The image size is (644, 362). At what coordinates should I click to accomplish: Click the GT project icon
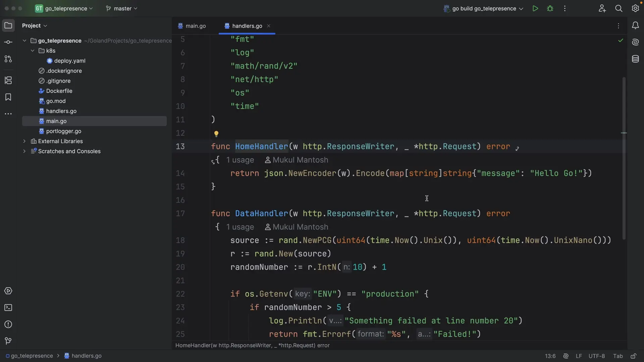(x=39, y=8)
